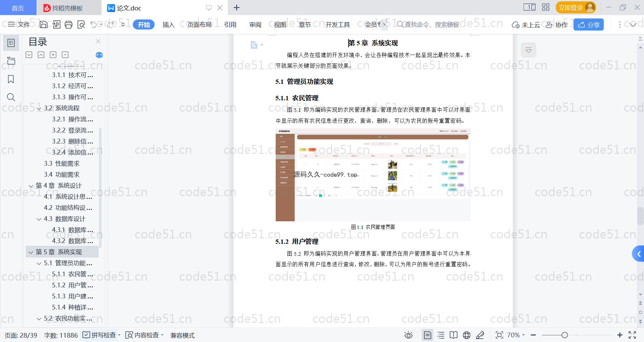This screenshot has width=644, height=342.
Task: Click the Print icon in the toolbar
Action: [68, 24]
